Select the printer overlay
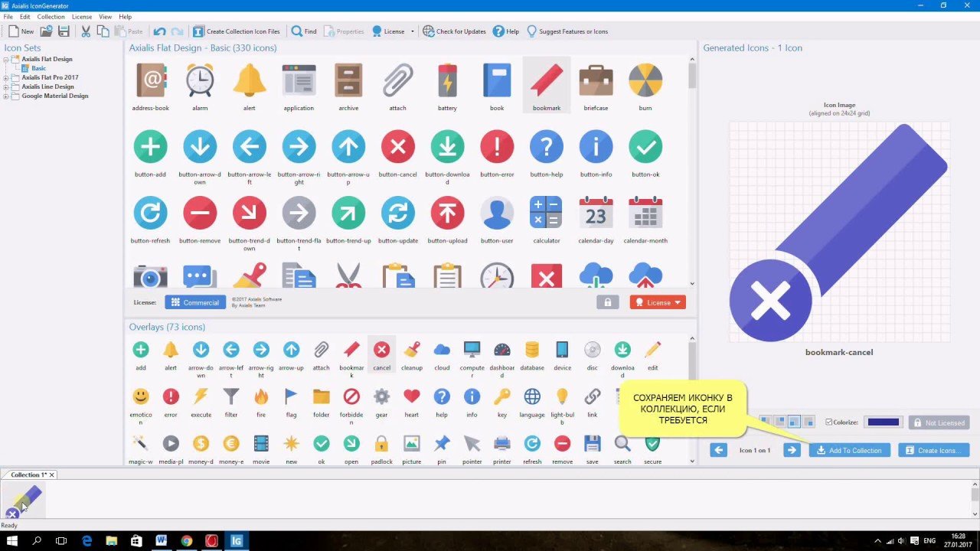Image resolution: width=980 pixels, height=551 pixels. [x=502, y=443]
